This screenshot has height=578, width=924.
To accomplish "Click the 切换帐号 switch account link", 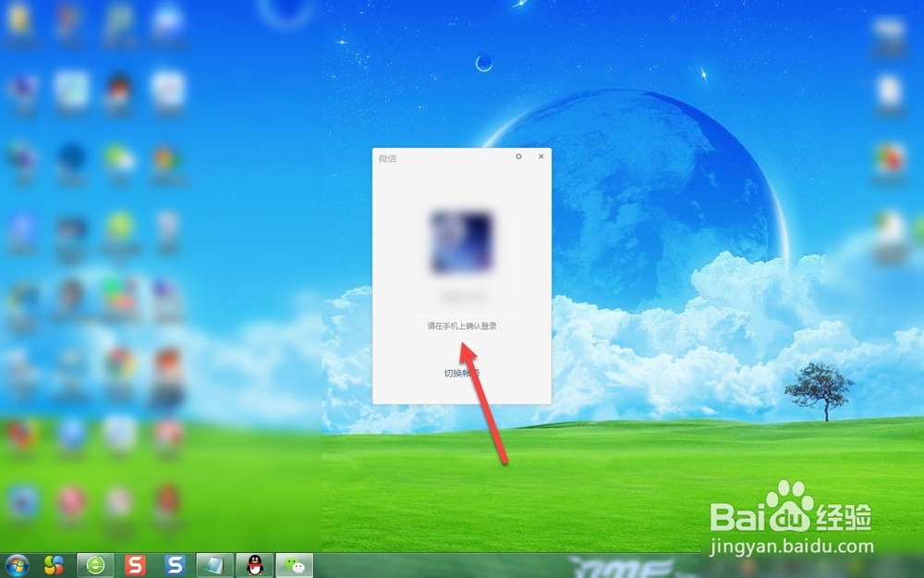I will click(461, 374).
